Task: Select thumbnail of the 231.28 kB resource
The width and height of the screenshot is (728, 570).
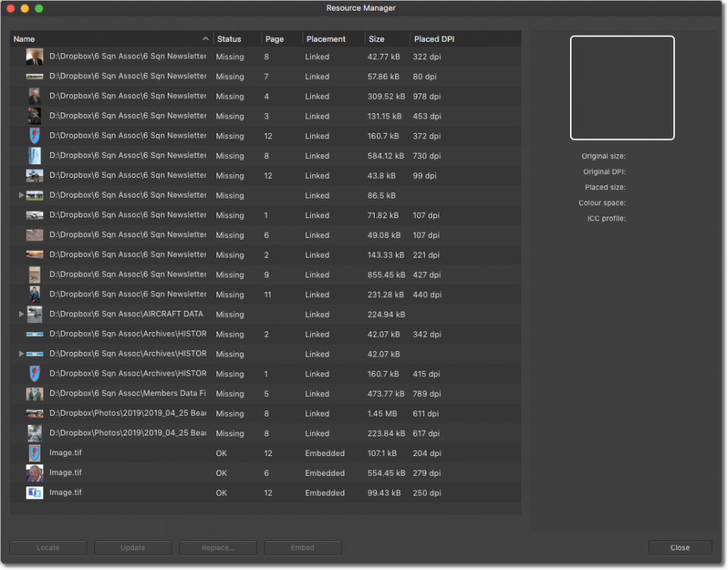Action: [34, 294]
